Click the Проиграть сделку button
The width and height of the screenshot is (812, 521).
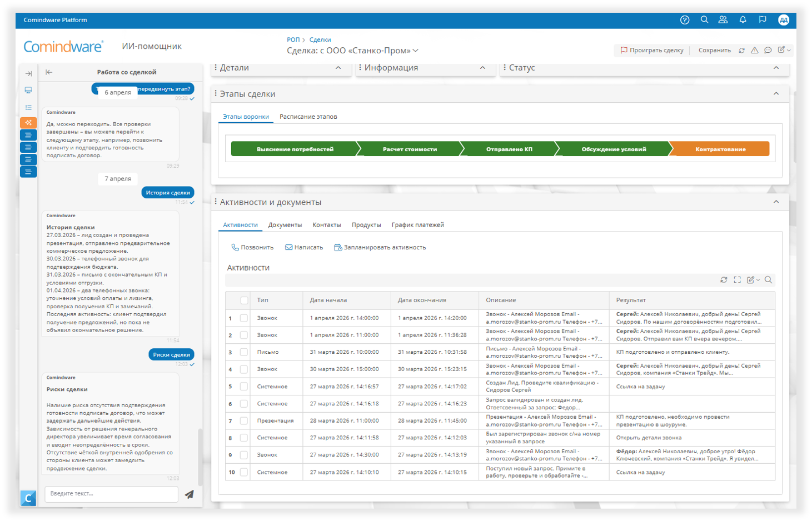click(x=652, y=50)
